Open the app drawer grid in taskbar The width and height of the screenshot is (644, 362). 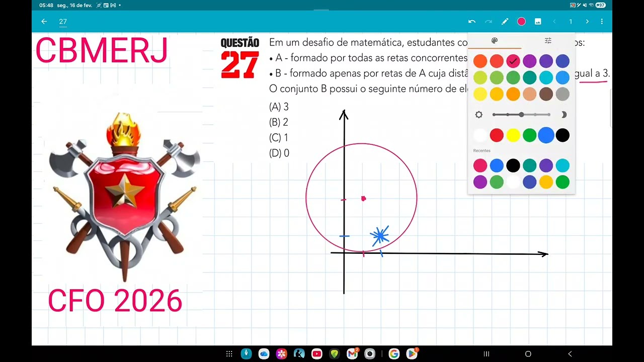(229, 354)
